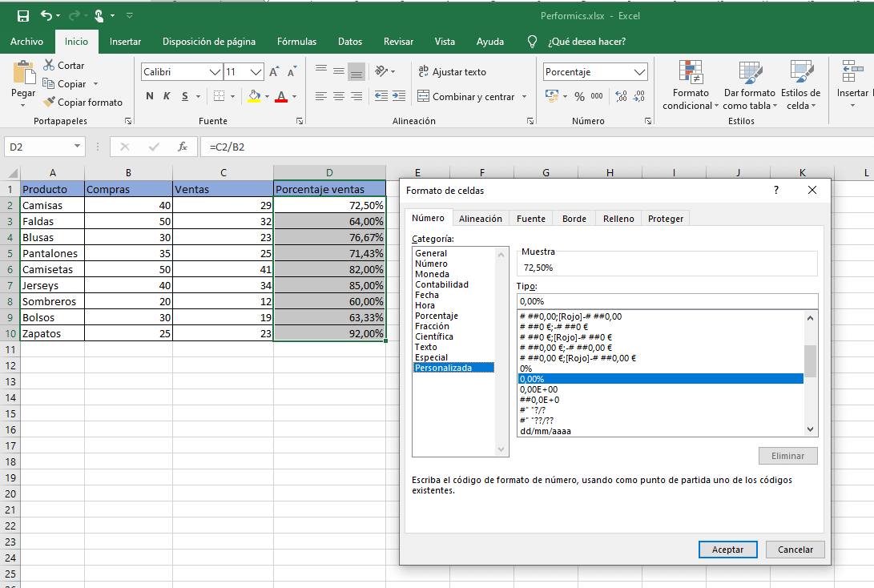Toggle bold N formatting button

149,96
